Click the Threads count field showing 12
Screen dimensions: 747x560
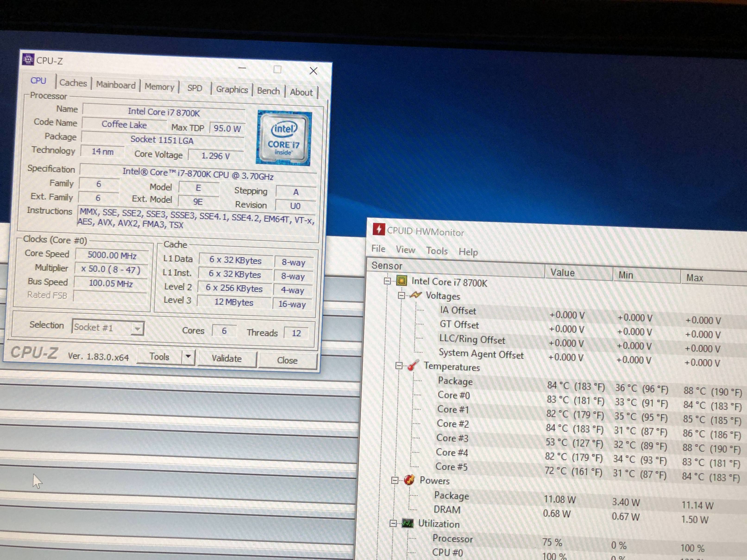point(296,333)
